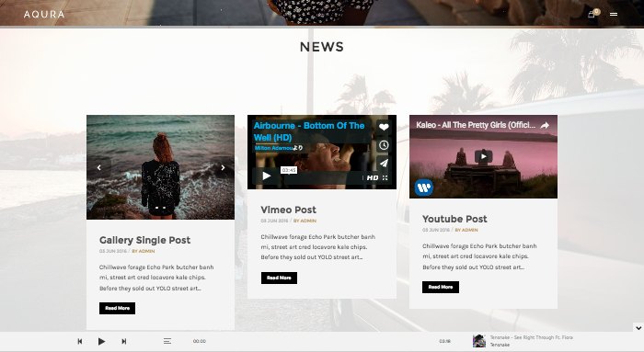Play the Kaleo YouTube video

[x=483, y=156]
